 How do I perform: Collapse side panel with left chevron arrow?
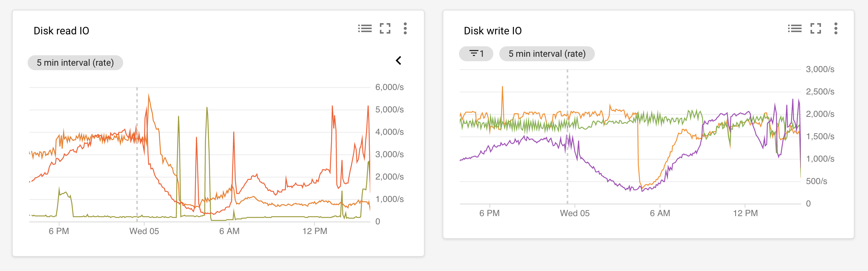click(x=399, y=60)
